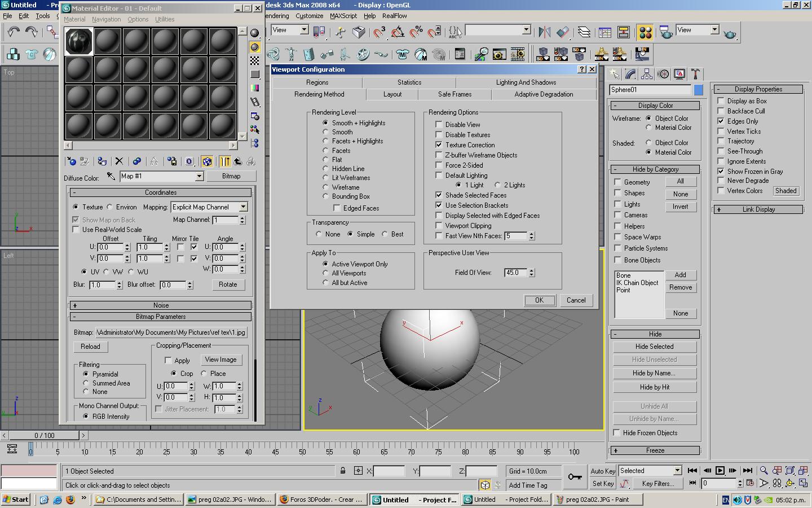The image size is (812, 508).
Task: Open the Material Editor toolbar icon
Action: pyautogui.click(x=645, y=32)
